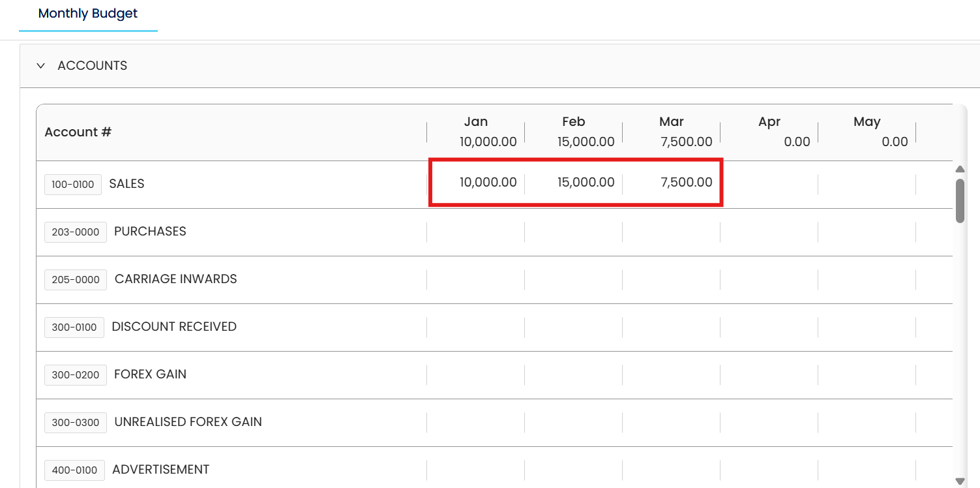This screenshot has width=980, height=488.
Task: Click the scrollbar up arrow
Action: pyautogui.click(x=960, y=169)
